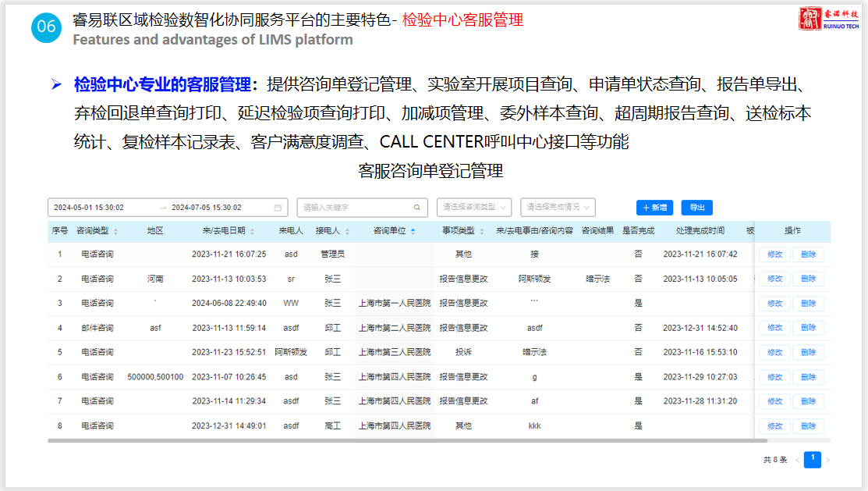Sort by 接电人 column sort icon

point(348,232)
